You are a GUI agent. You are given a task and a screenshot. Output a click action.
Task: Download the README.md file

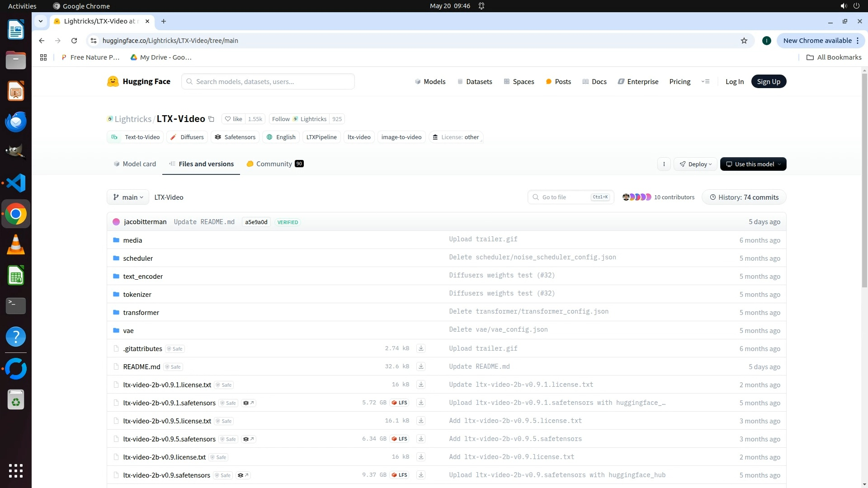(x=421, y=366)
